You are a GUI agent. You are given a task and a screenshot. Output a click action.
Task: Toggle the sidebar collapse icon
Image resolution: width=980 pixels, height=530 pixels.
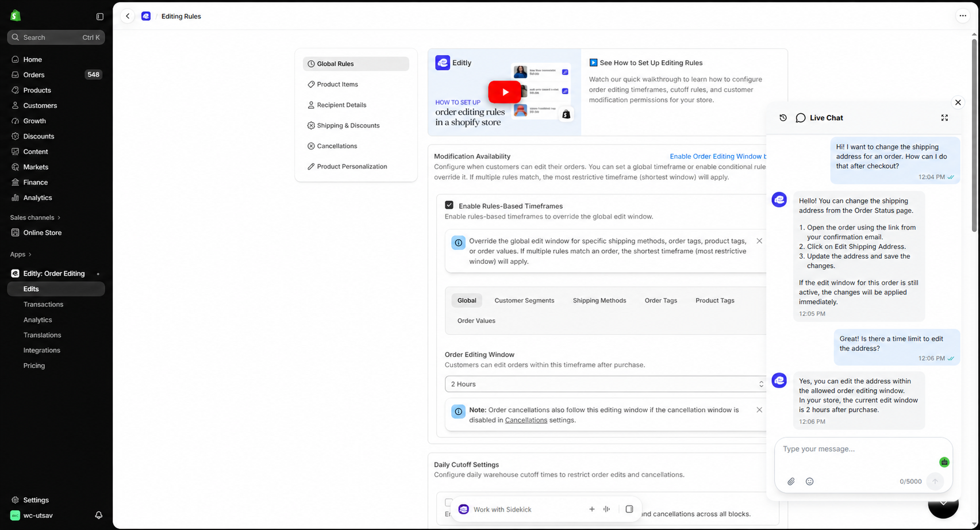point(100,17)
